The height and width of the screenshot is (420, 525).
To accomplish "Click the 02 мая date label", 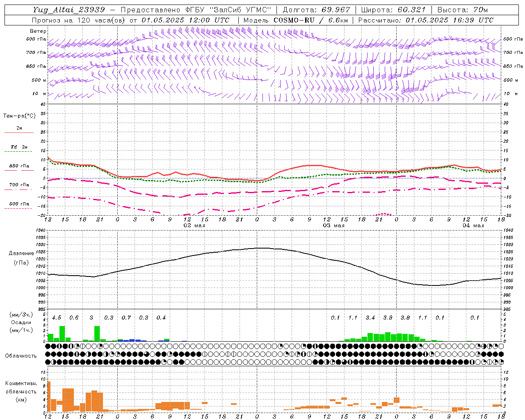I will click(x=194, y=226).
